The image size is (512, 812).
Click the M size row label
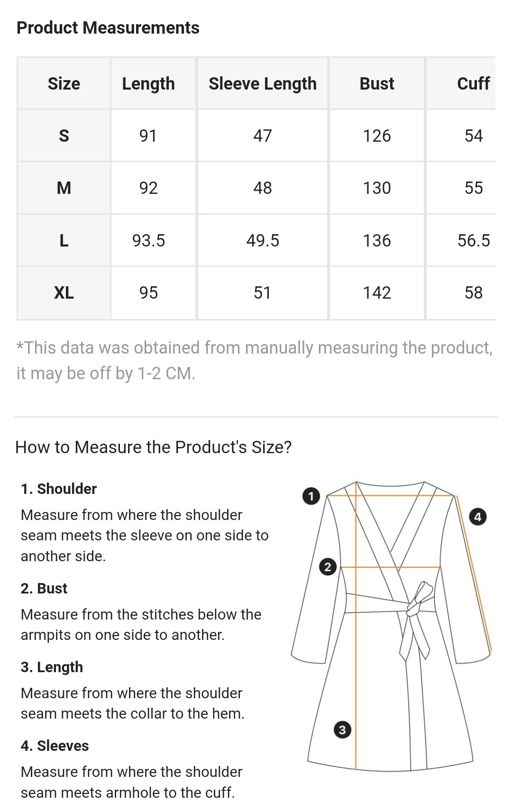point(64,188)
